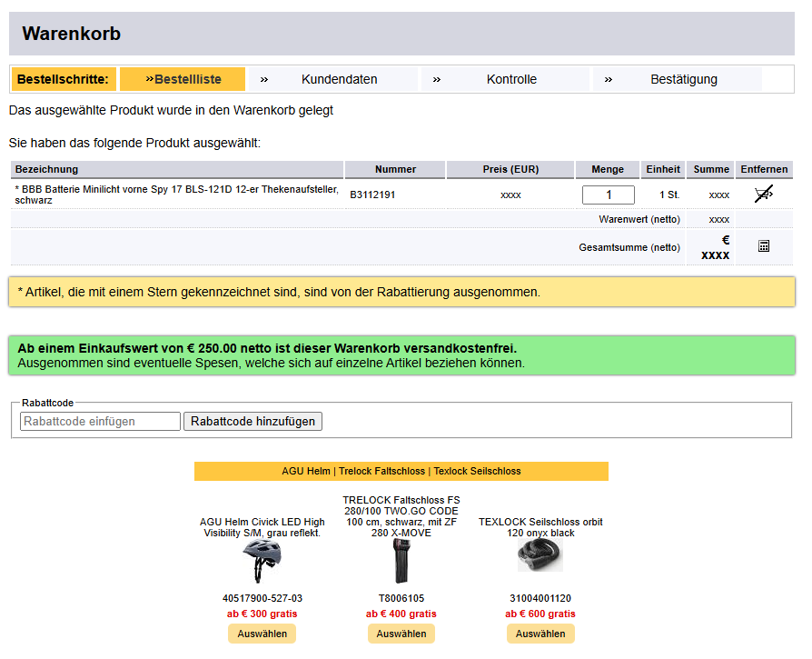Click item number 40517900-527-03

(x=262, y=598)
